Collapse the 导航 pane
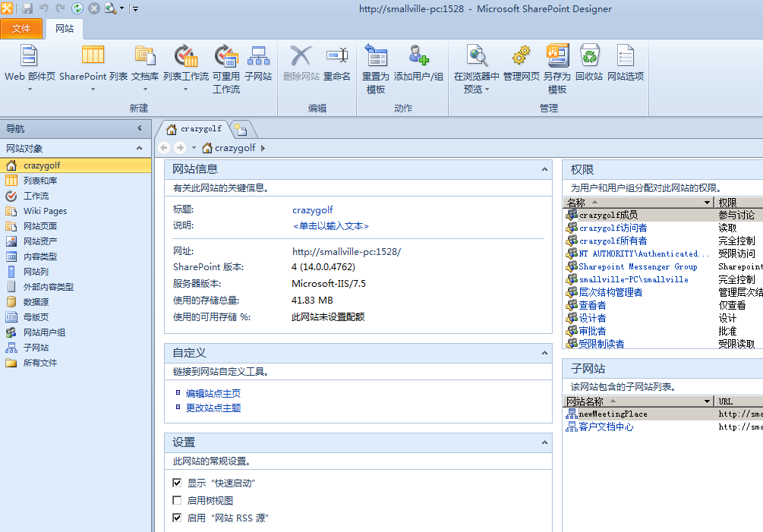The width and height of the screenshot is (763, 532). pyautogui.click(x=140, y=128)
